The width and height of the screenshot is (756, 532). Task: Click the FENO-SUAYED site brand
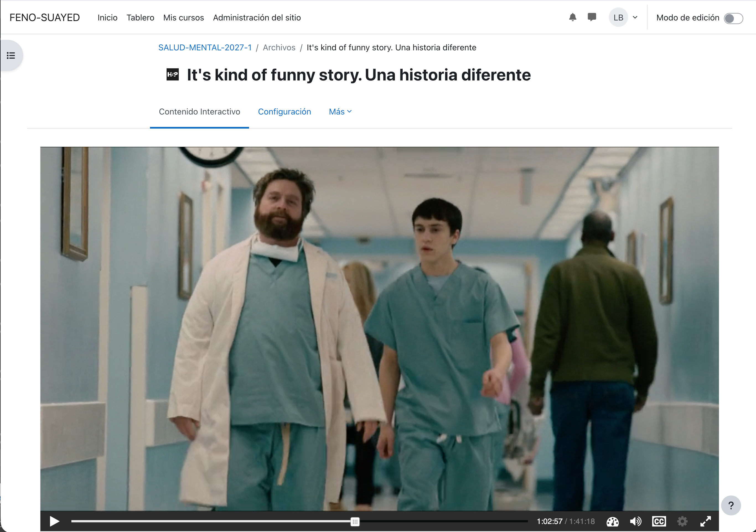[x=45, y=18]
